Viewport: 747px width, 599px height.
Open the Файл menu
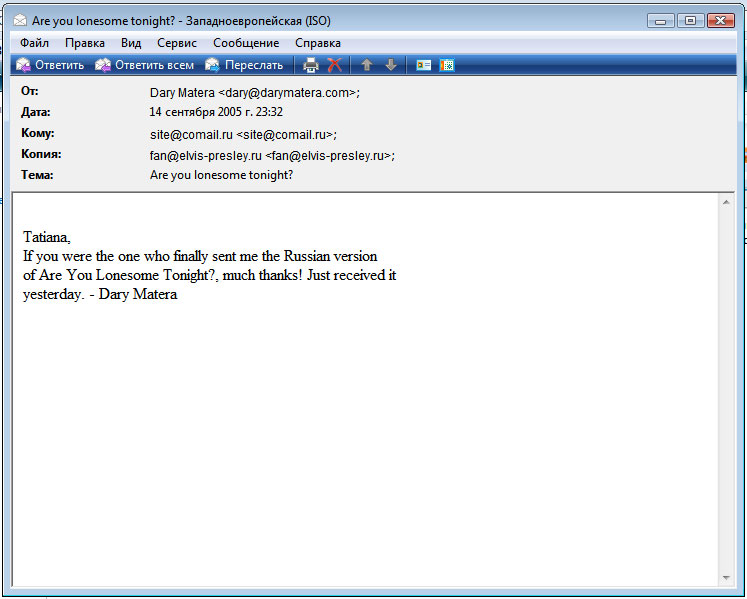point(34,43)
